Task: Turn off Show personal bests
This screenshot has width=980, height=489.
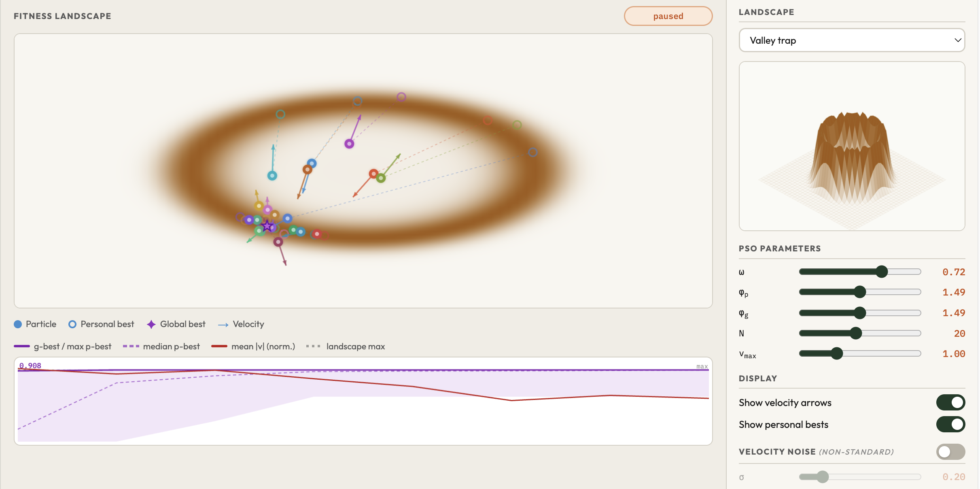Action: (x=950, y=424)
